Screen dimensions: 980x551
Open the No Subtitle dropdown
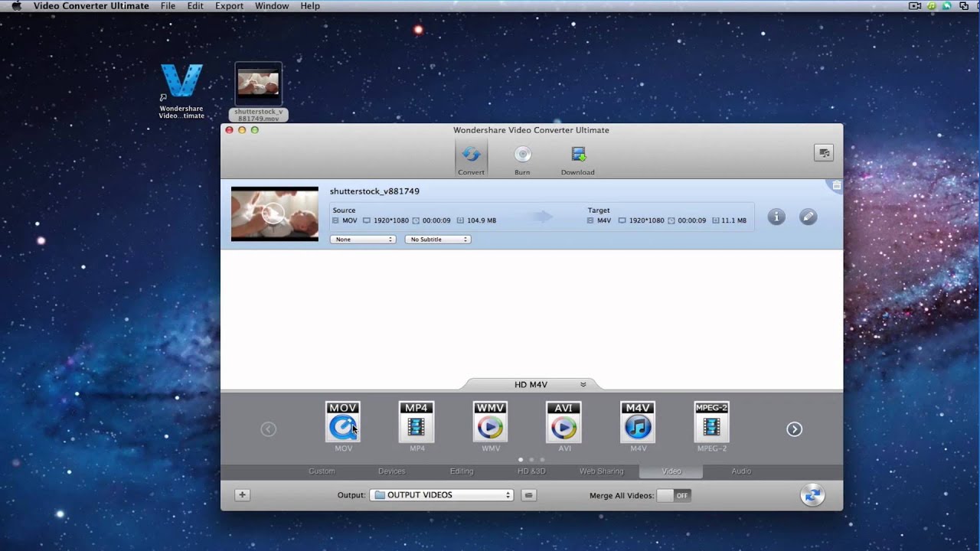click(x=438, y=240)
